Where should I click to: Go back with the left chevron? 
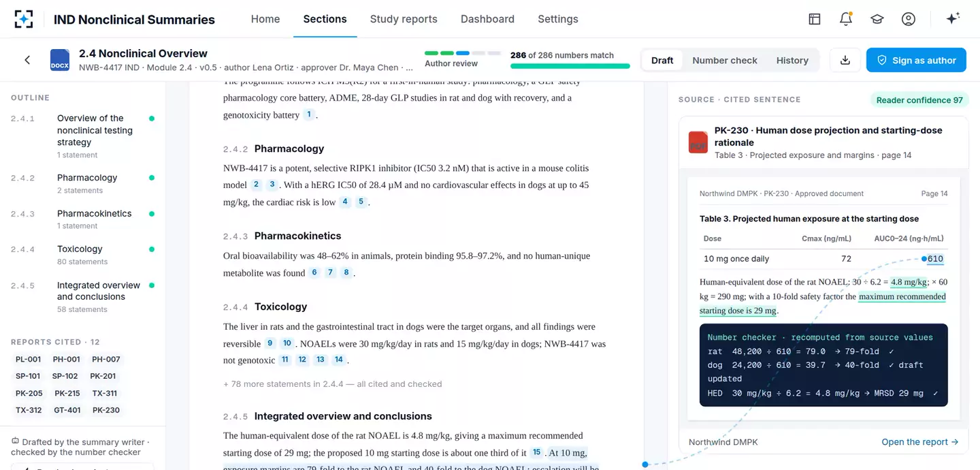[x=27, y=60]
